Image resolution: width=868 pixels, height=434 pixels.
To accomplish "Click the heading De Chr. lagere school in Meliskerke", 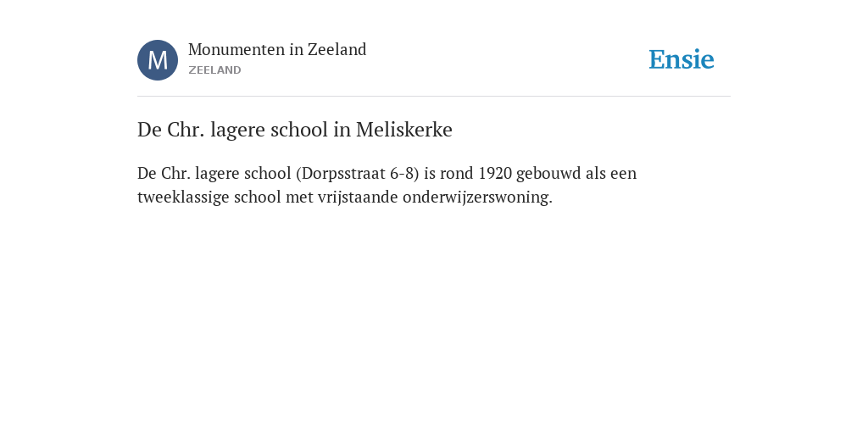I will click(295, 130).
